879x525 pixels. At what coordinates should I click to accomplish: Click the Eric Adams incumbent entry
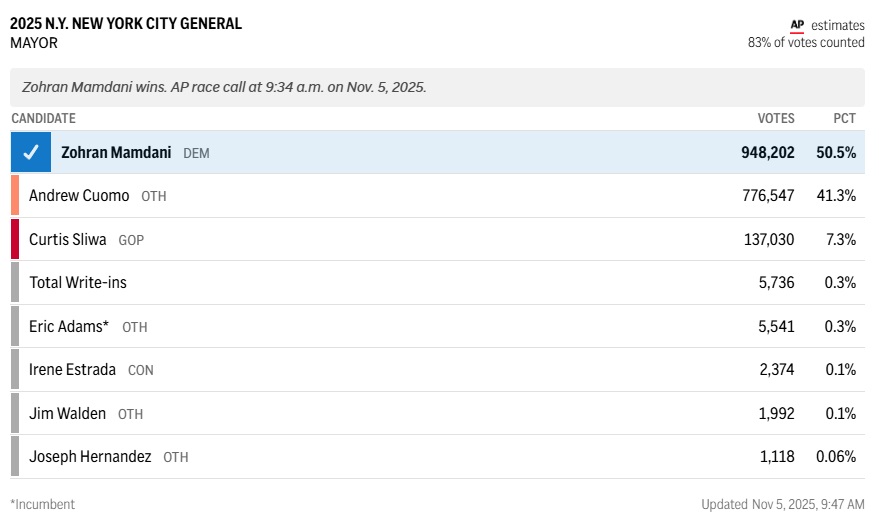[x=68, y=327]
